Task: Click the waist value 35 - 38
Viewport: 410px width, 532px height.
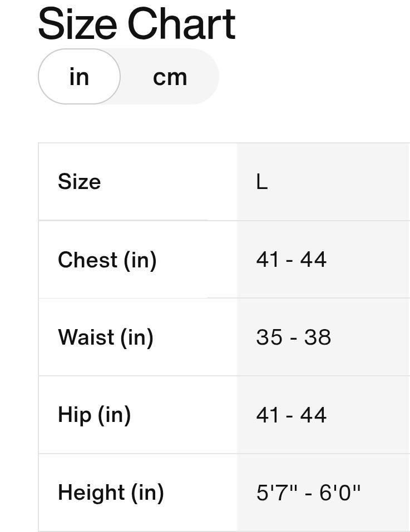Action: coord(293,337)
